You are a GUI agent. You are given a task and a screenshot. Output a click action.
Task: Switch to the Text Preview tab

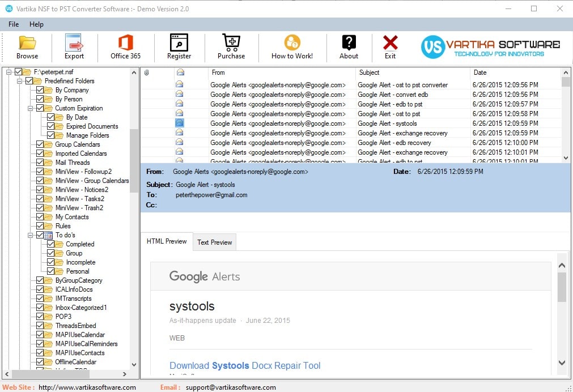click(x=214, y=242)
